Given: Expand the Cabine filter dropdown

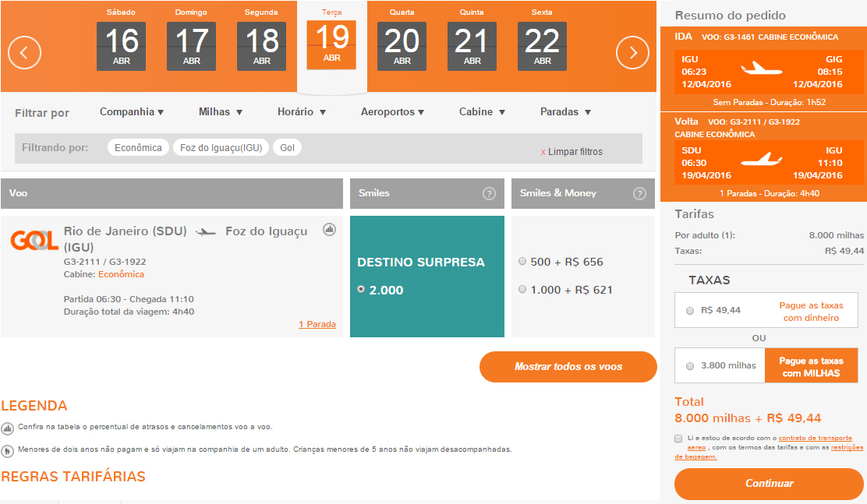Looking at the screenshot, I should pyautogui.click(x=482, y=111).
